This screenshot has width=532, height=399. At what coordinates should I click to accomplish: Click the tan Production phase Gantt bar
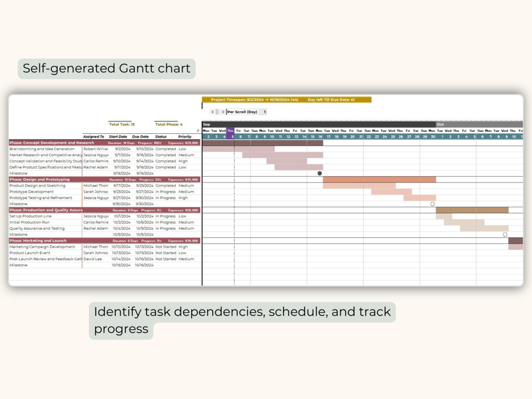(472, 210)
